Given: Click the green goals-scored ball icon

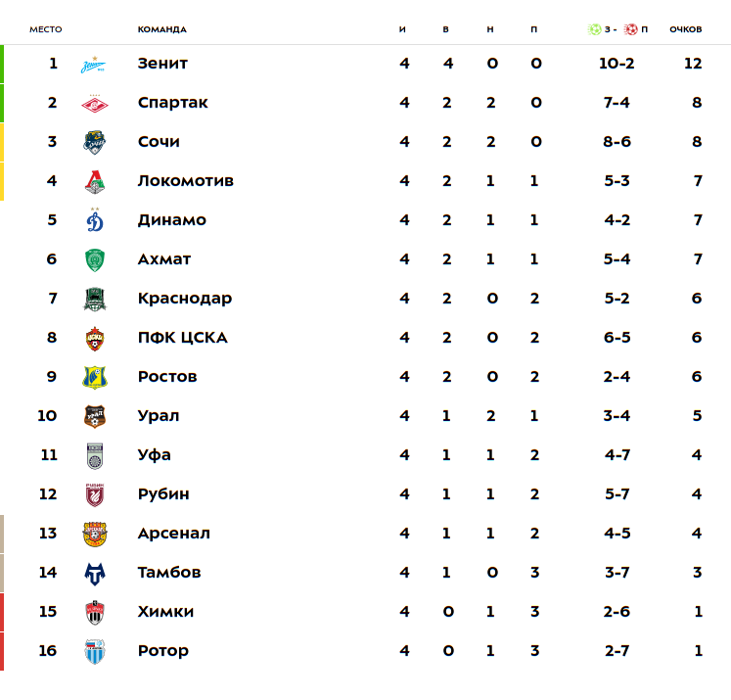Looking at the screenshot, I should (594, 29).
